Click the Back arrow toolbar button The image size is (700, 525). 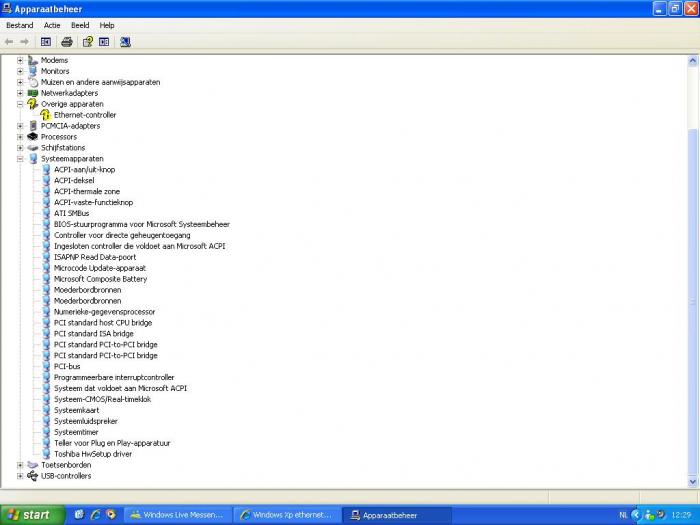coord(9,42)
